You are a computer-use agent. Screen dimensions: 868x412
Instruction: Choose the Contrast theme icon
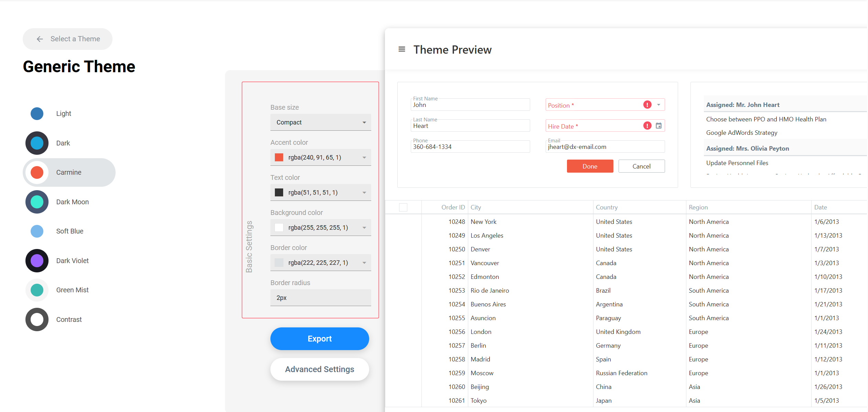pos(37,319)
